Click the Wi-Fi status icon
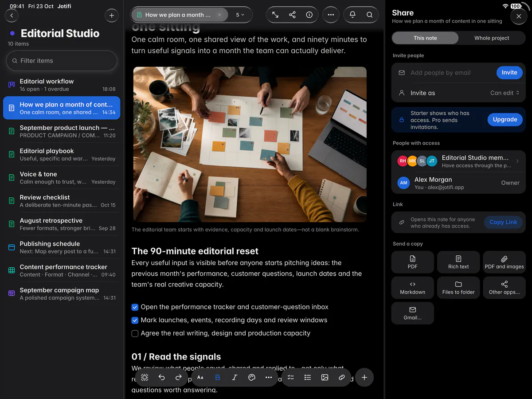 click(x=505, y=6)
